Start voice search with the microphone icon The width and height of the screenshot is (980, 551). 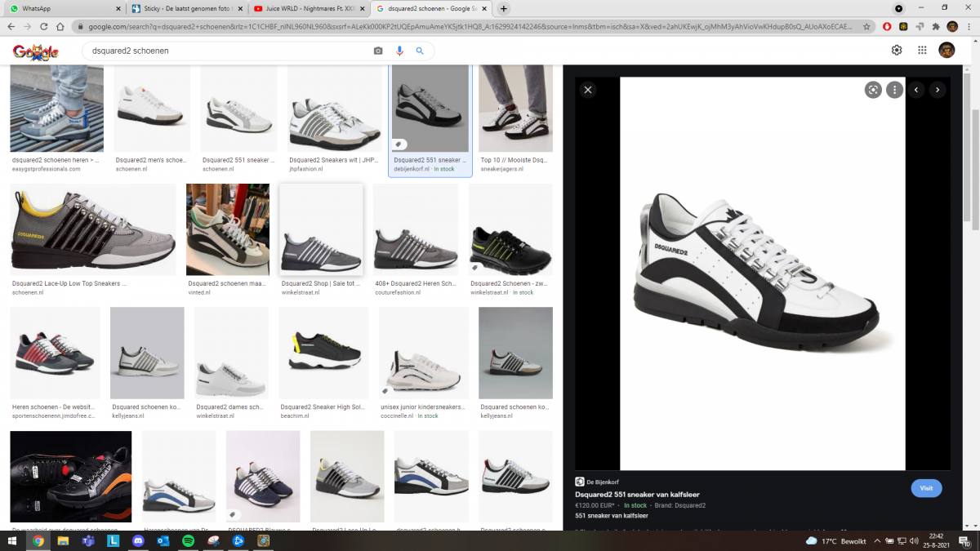[x=399, y=51]
